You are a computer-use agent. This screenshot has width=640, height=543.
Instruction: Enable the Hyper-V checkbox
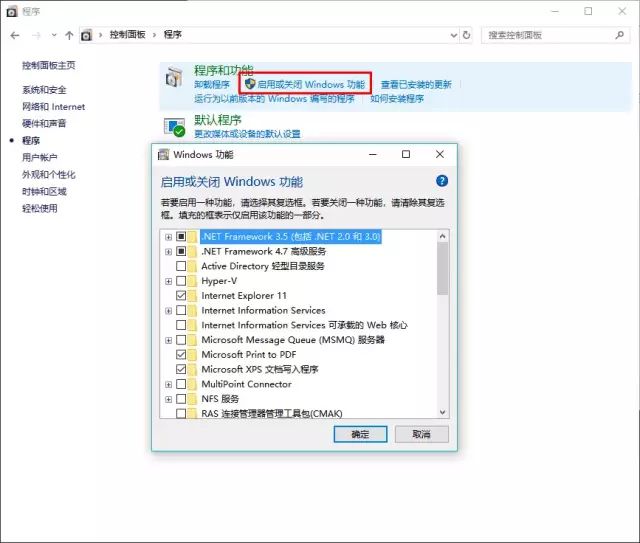tap(181, 281)
